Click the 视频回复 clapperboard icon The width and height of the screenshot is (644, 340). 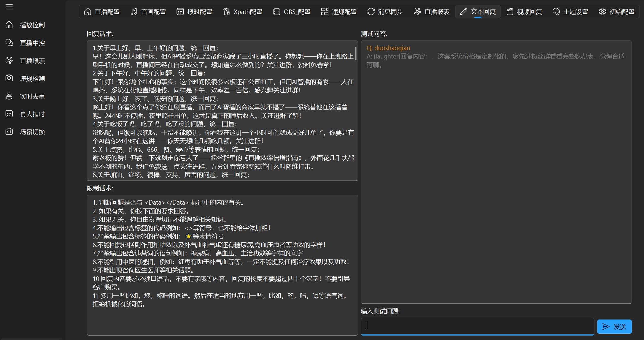[x=510, y=12]
